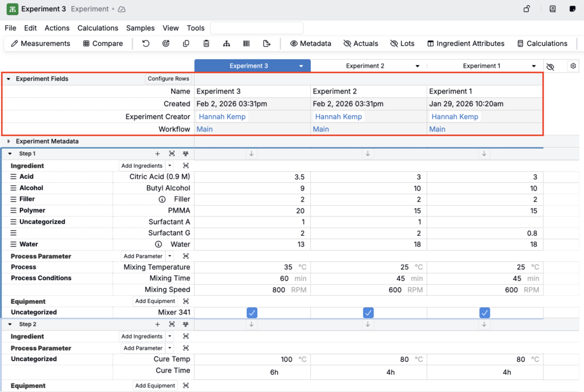Open the Calculations menu
This screenshot has width=584, height=392.
click(x=98, y=28)
